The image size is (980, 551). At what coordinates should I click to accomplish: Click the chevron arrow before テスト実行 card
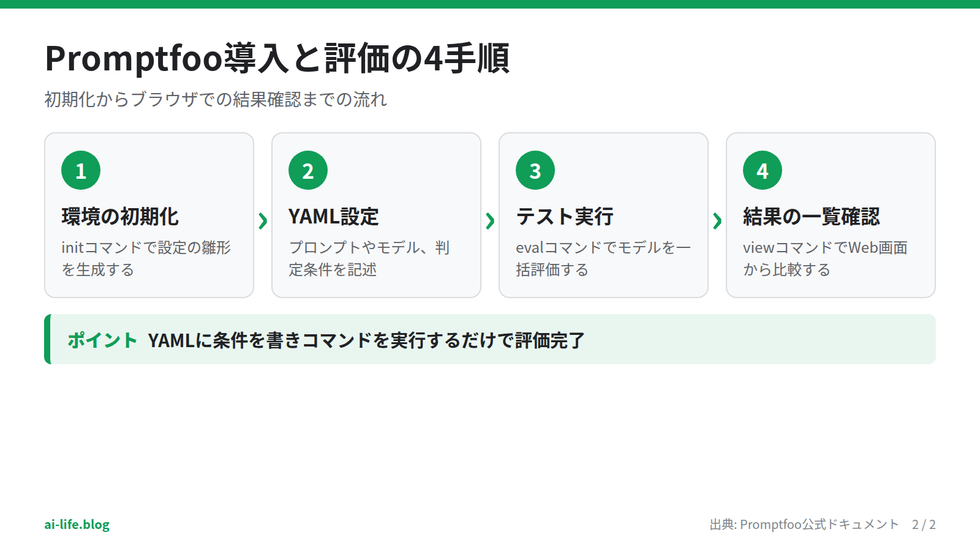tap(490, 220)
